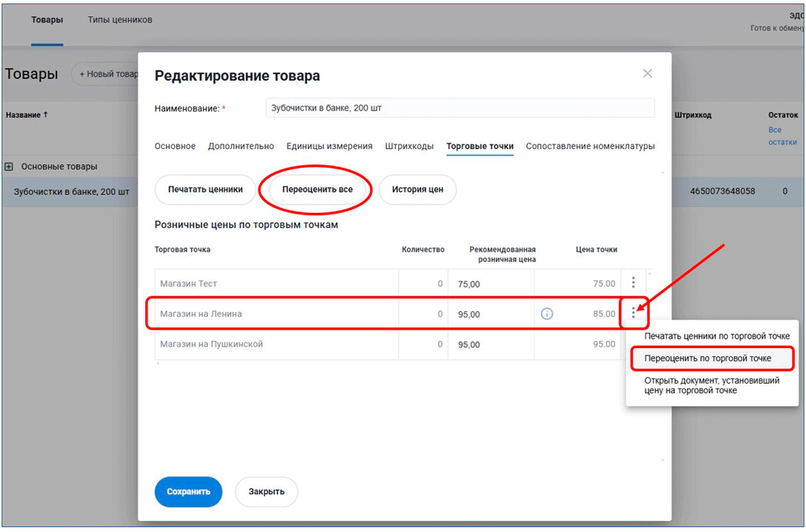This screenshot has height=532, width=806.
Task: Select the Штрихкоды tab
Action: pyautogui.click(x=409, y=146)
